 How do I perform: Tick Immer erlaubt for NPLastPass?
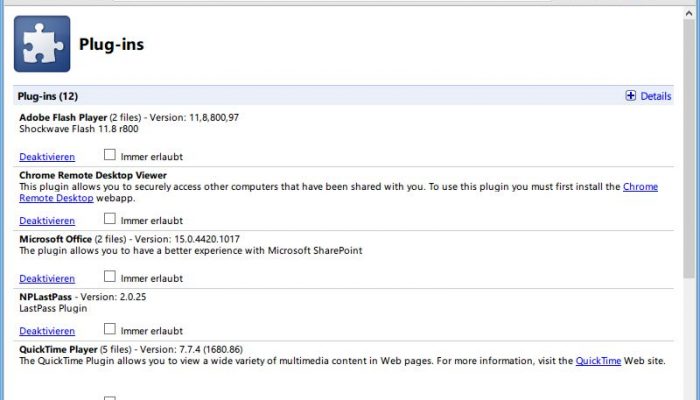point(109,329)
